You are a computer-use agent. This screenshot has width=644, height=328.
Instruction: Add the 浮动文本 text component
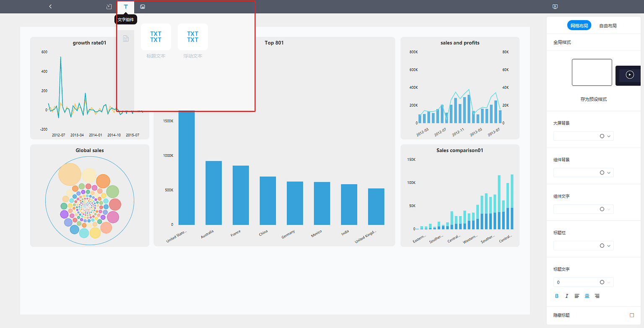point(193,37)
